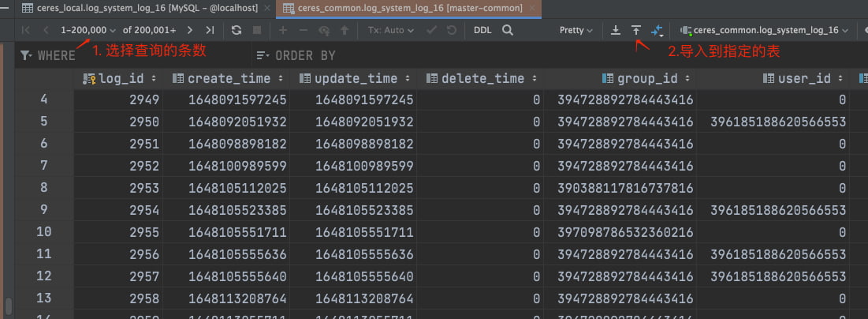
Task: Sort by the delete_time column arrows
Action: [x=535, y=79]
